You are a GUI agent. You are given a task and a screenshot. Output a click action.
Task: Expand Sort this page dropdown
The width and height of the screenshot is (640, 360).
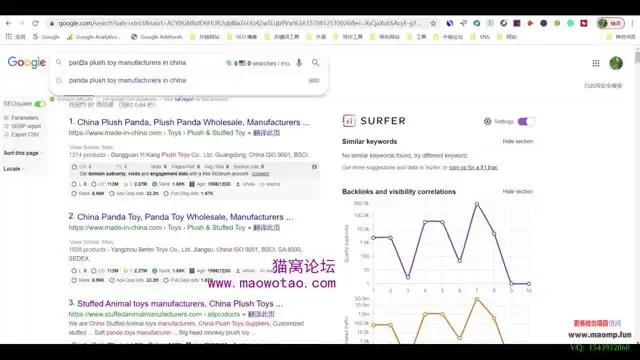tap(23, 153)
